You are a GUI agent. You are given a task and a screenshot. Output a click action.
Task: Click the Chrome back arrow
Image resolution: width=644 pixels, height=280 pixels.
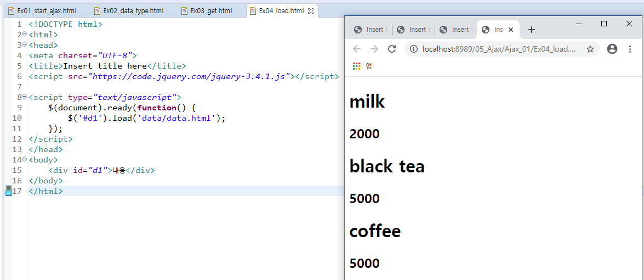coord(356,49)
